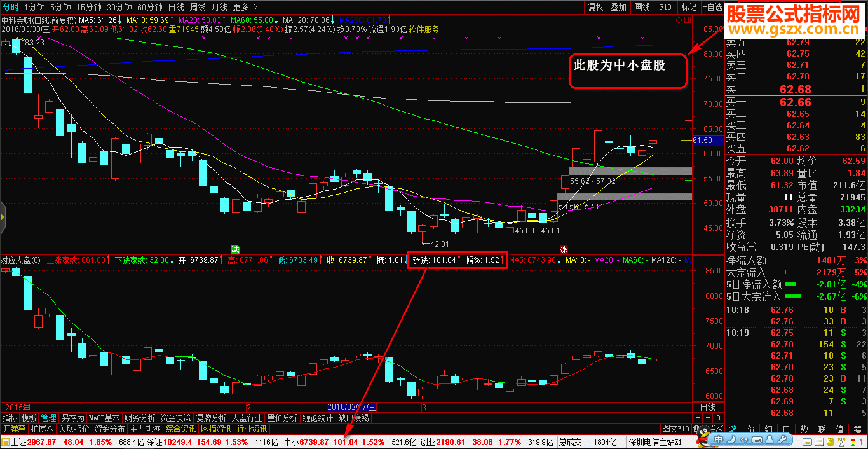
Task: Open the 大盘行业 template
Action: (x=247, y=418)
